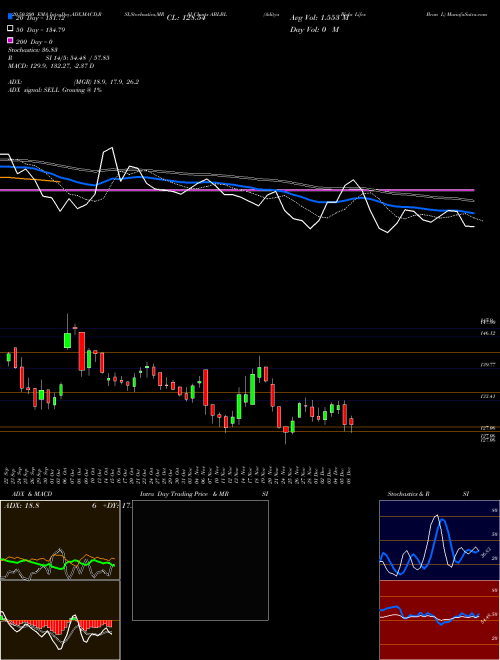Image resolution: width=500 pixels, height=660 pixels.
Task: Click the 'Intra Day Trading Price & MR' title
Action: pyautogui.click(x=184, y=494)
